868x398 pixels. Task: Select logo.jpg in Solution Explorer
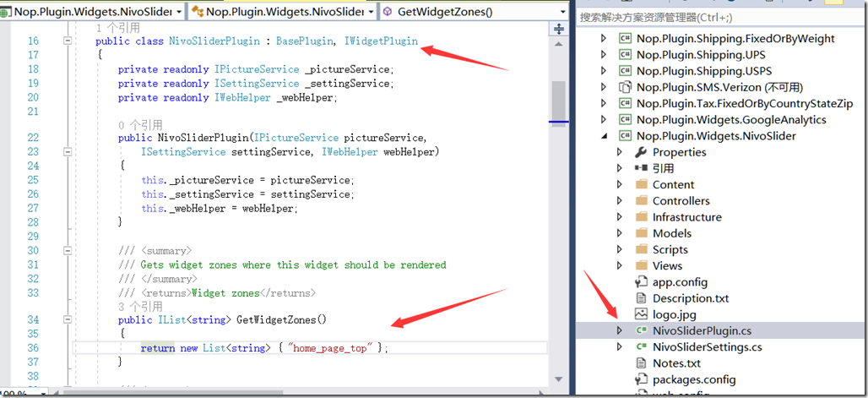click(x=675, y=314)
